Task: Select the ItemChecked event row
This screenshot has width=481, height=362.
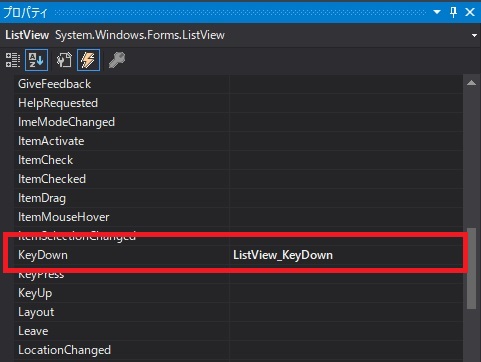Action: [x=238, y=179]
